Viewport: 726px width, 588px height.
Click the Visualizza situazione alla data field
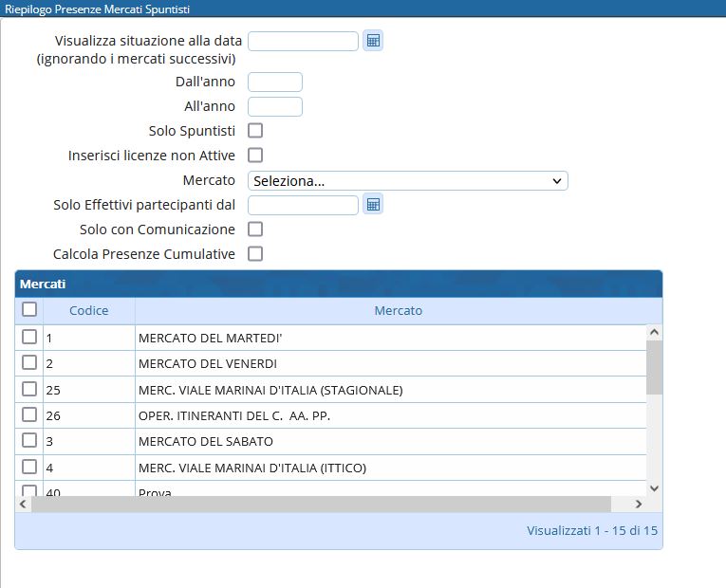click(303, 41)
